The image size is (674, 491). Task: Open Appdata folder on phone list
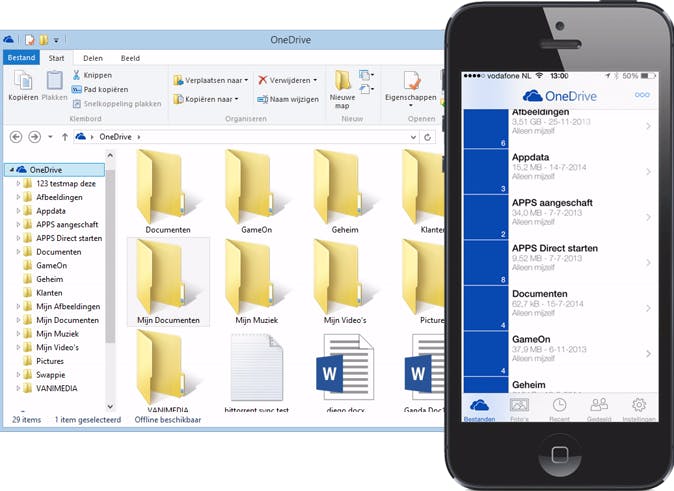561,172
